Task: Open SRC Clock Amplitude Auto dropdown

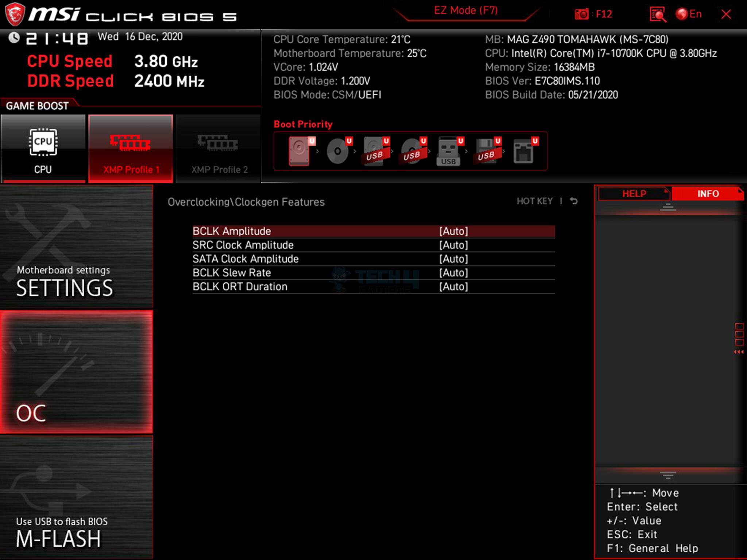Action: 453,245
